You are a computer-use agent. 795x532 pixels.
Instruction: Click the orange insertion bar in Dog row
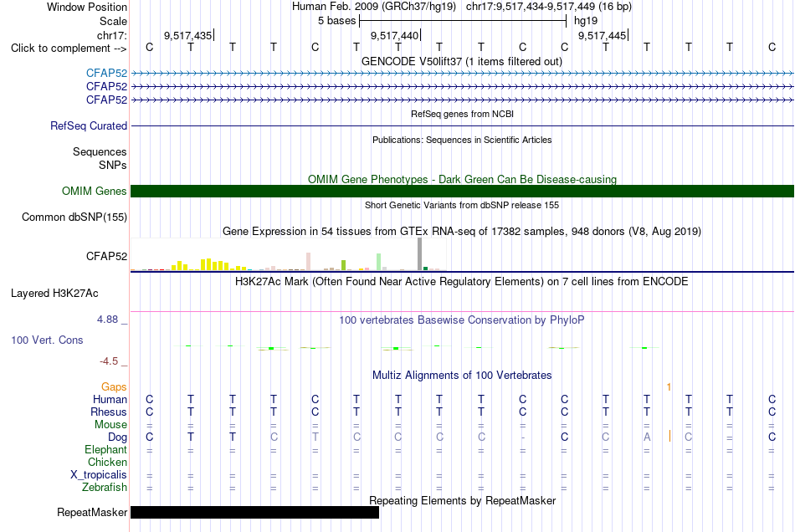[x=669, y=436]
